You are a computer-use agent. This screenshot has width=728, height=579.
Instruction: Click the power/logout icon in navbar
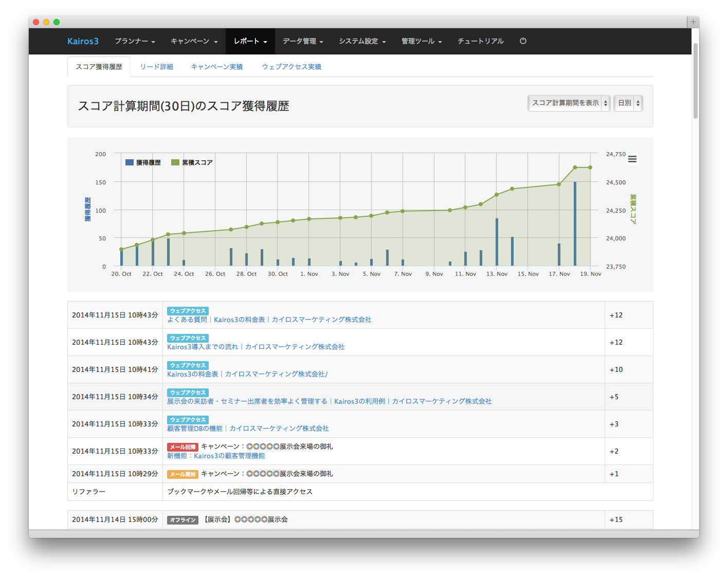point(523,41)
